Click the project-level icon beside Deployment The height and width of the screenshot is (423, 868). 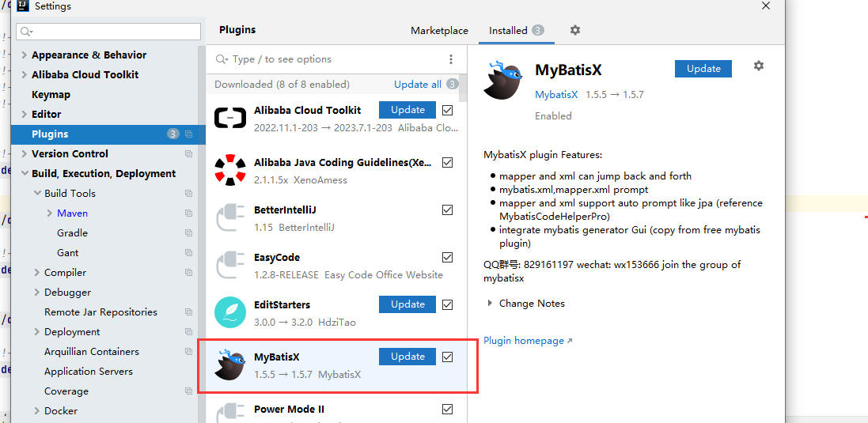coord(189,332)
